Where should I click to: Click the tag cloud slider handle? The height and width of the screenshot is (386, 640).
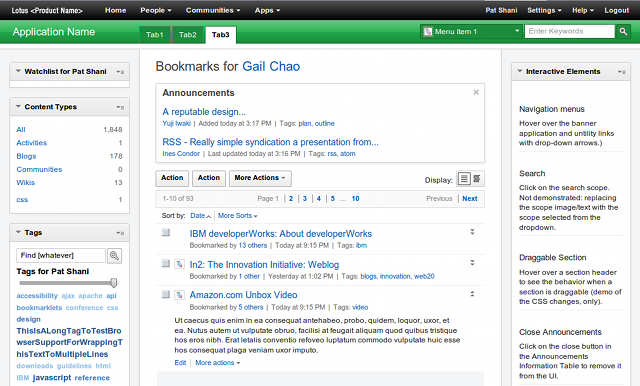(114, 282)
